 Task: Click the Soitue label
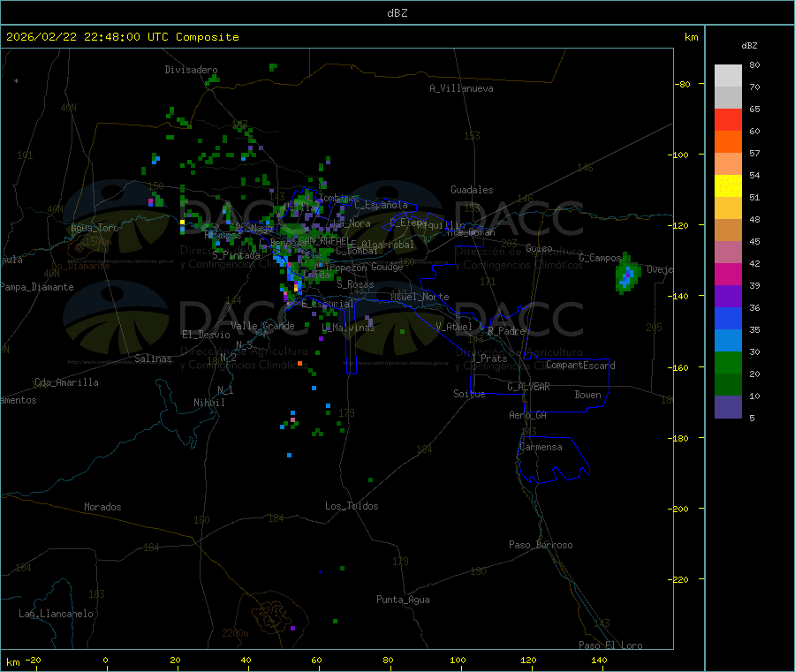click(470, 394)
